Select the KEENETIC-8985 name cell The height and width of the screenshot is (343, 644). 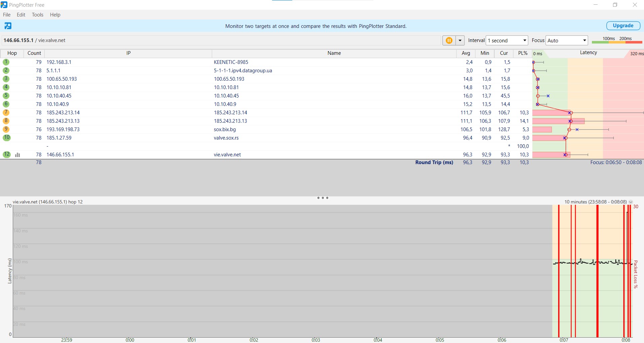[231, 62]
